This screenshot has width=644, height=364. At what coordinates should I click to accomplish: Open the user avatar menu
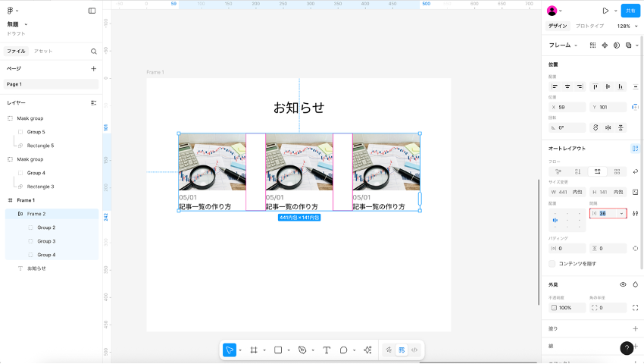pos(554,11)
